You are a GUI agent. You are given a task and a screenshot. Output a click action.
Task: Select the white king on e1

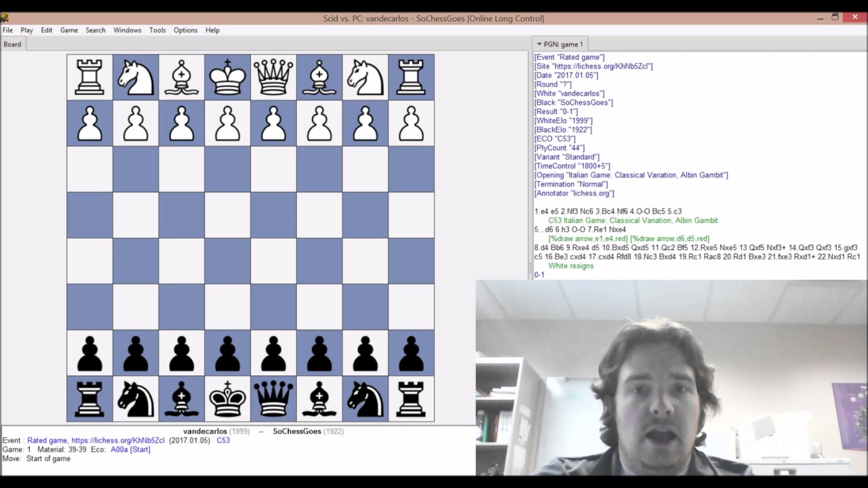pos(227,77)
